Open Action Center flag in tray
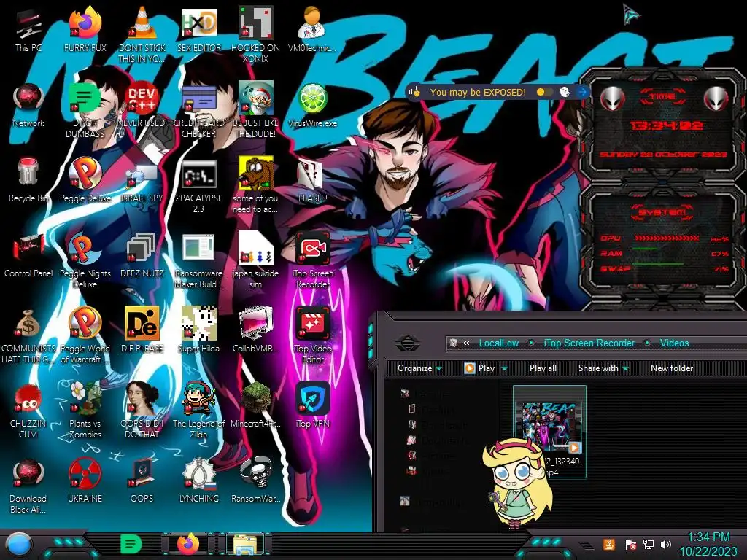747x560 pixels. tap(630, 544)
